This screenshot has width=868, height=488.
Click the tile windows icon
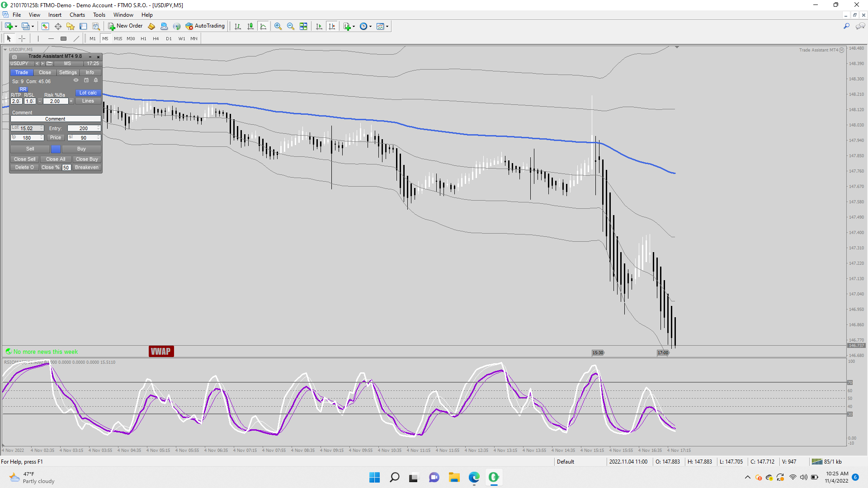pos(303,26)
